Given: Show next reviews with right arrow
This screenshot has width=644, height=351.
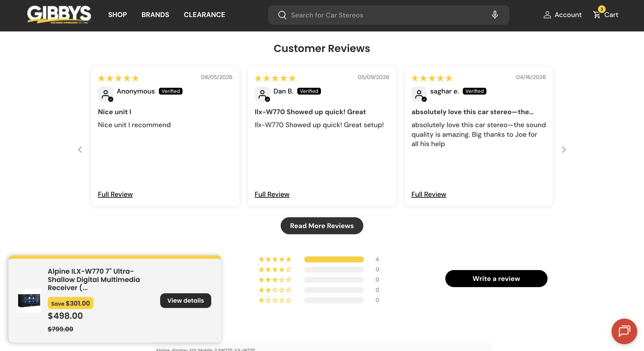Looking at the screenshot, I should [x=564, y=150].
